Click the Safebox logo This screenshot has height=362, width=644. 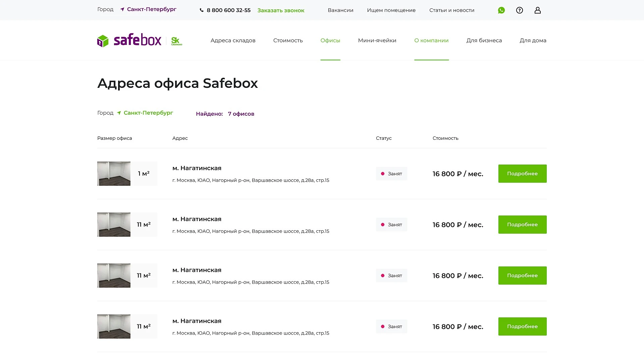pos(129,40)
